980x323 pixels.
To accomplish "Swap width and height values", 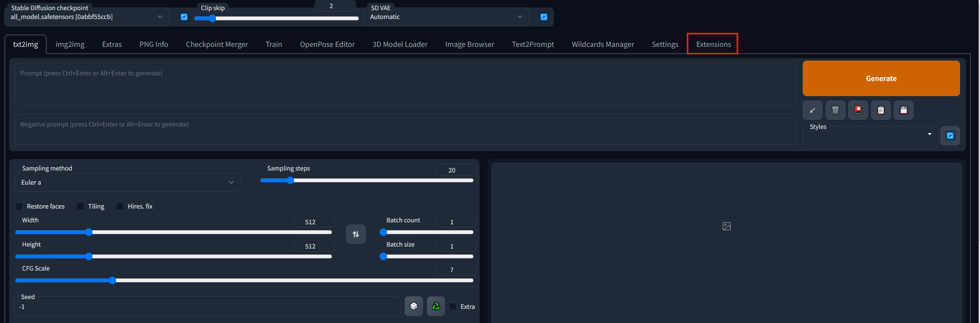I will coord(356,234).
